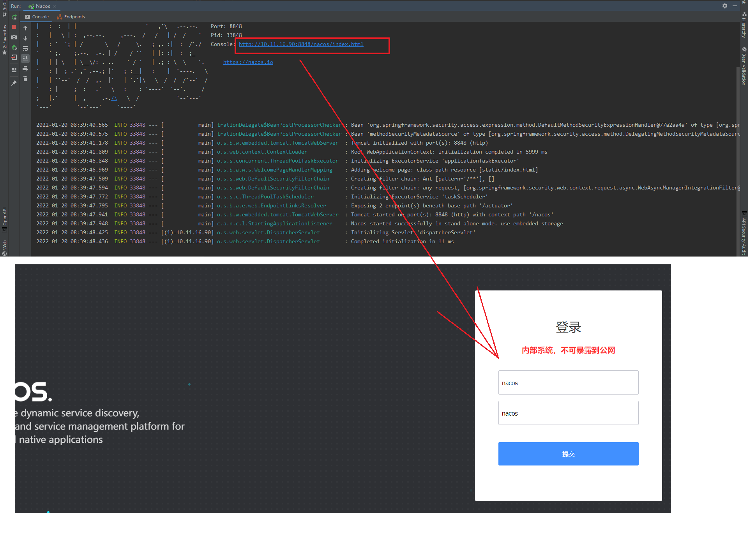The width and height of the screenshot is (756, 538).
Task: Dump threads with the camera icon
Action: [14, 37]
